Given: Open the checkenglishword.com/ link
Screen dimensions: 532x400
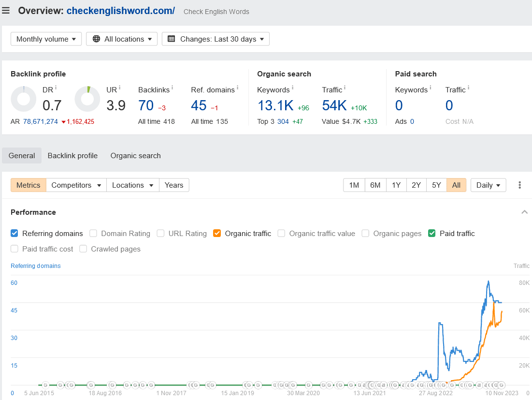Looking at the screenshot, I should tap(120, 11).
